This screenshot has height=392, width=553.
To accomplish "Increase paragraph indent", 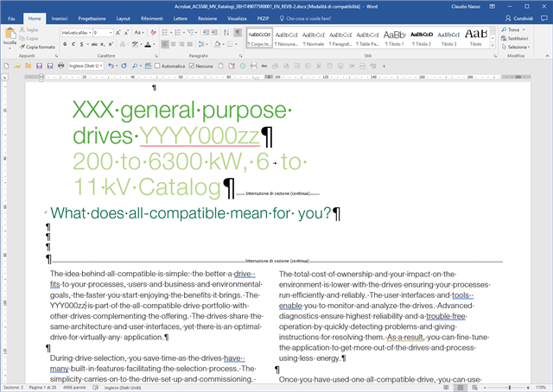I will [214, 33].
